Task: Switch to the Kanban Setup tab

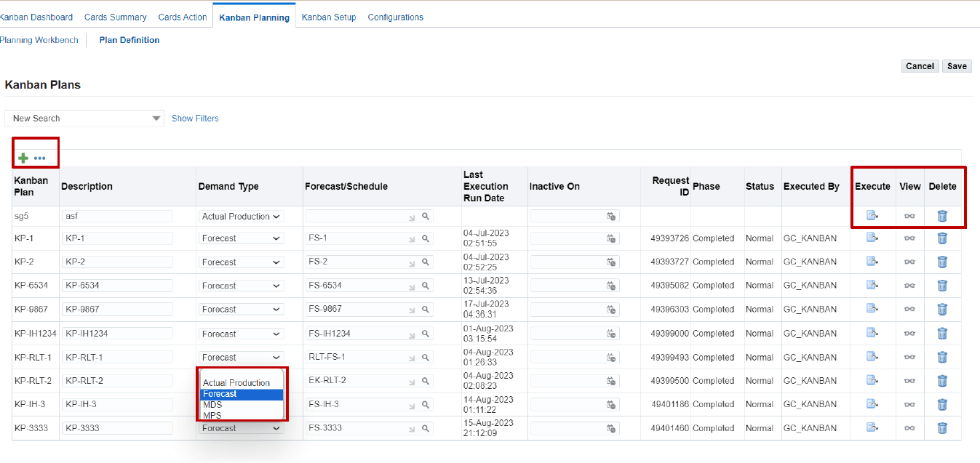Action: coord(329,17)
